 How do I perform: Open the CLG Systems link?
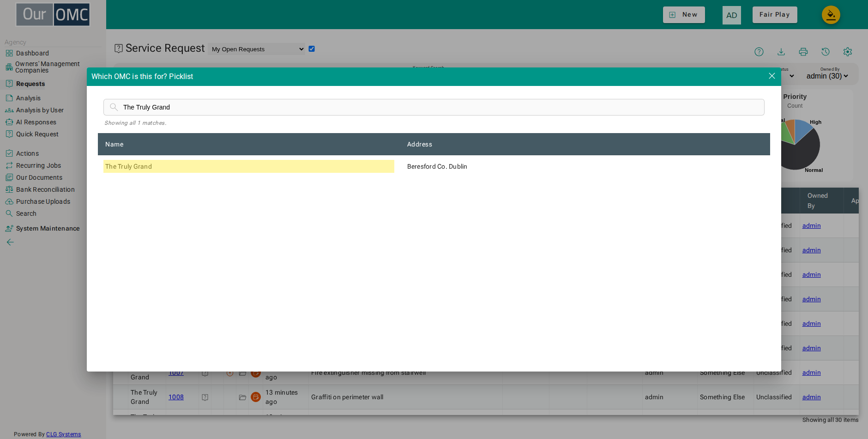63,434
